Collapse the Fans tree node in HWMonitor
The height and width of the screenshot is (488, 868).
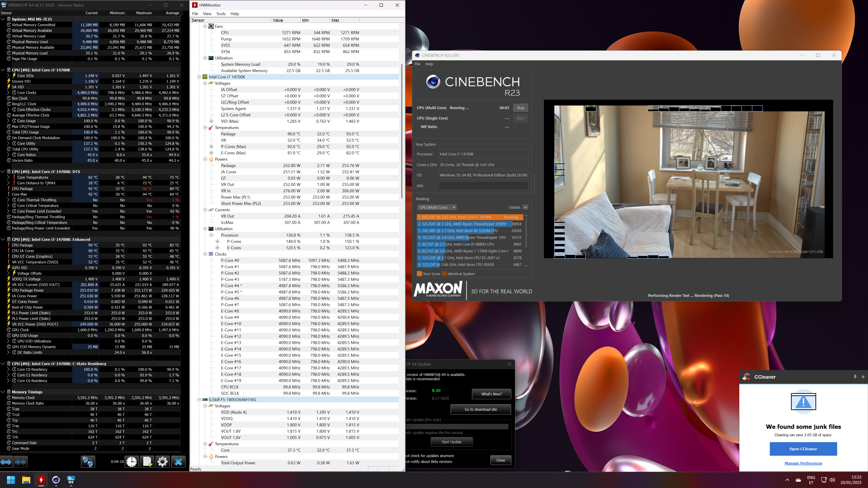tap(205, 26)
